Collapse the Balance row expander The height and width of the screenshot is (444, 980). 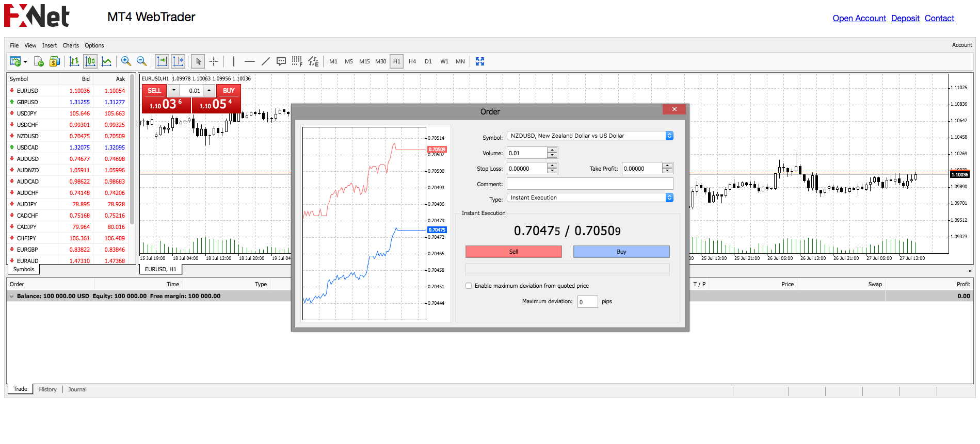point(11,296)
